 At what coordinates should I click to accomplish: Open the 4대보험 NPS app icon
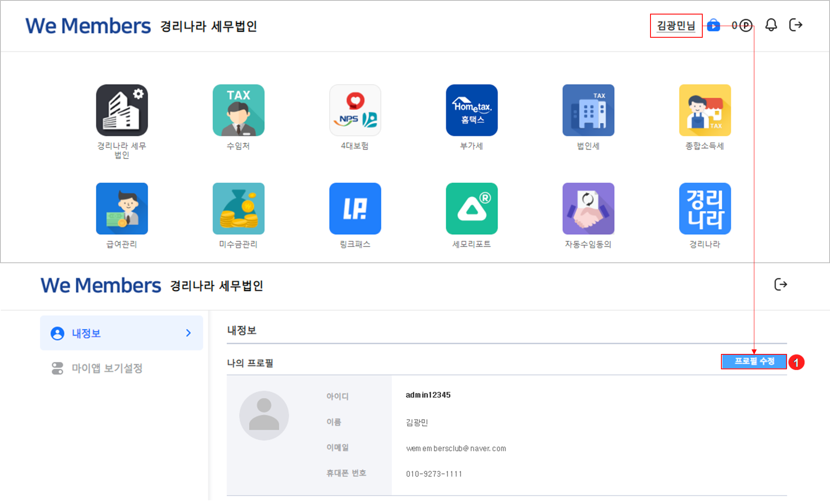pyautogui.click(x=355, y=110)
